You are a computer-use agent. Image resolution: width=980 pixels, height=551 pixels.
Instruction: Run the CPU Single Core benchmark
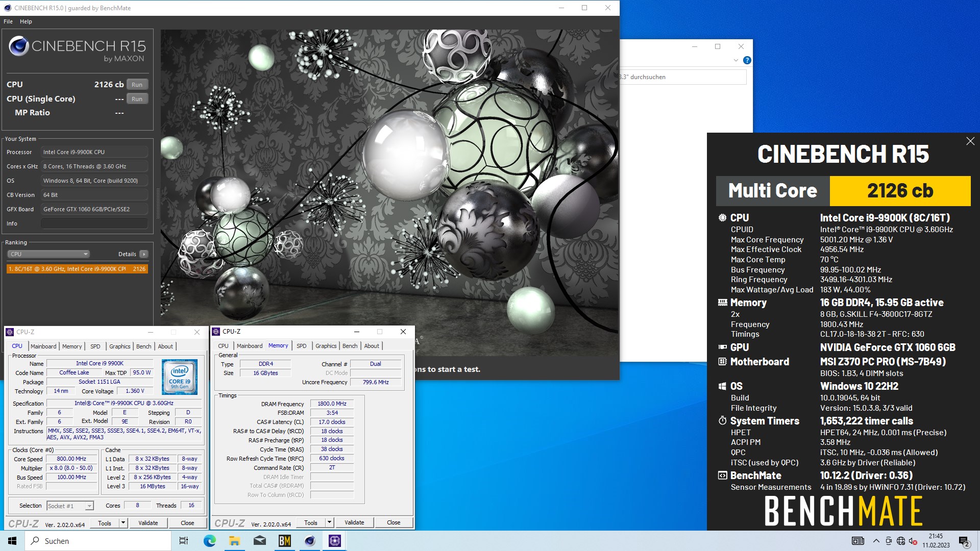pos(137,99)
